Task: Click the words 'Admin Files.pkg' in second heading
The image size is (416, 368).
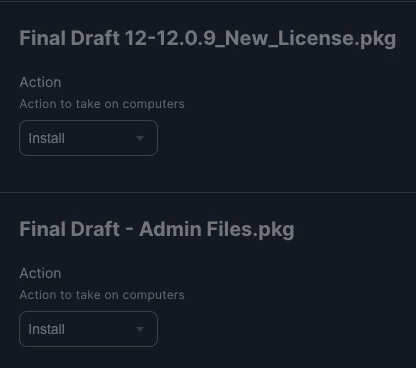Action: (217, 230)
